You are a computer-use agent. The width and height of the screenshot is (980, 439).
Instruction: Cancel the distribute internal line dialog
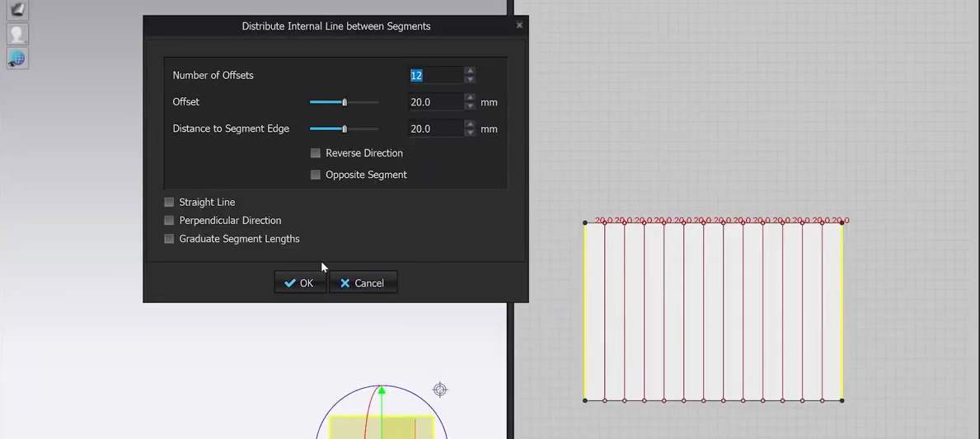(x=363, y=283)
